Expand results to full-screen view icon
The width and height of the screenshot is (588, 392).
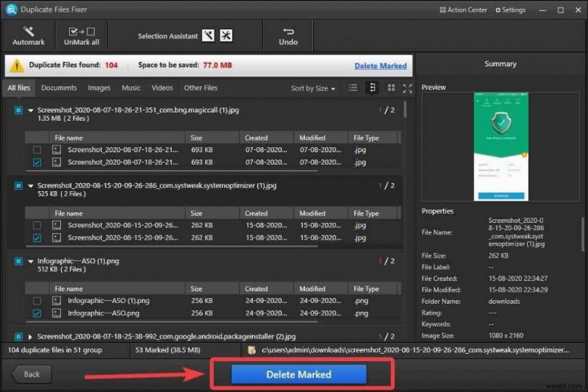tap(408, 88)
